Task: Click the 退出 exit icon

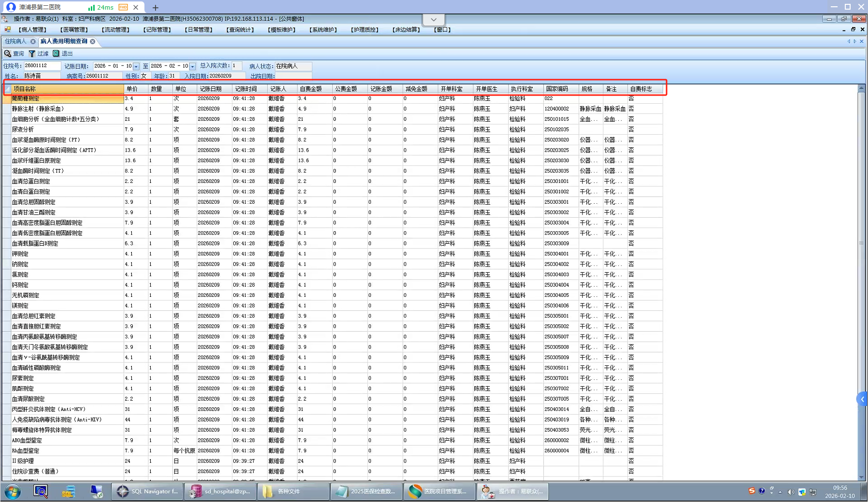Action: pyautogui.click(x=56, y=54)
